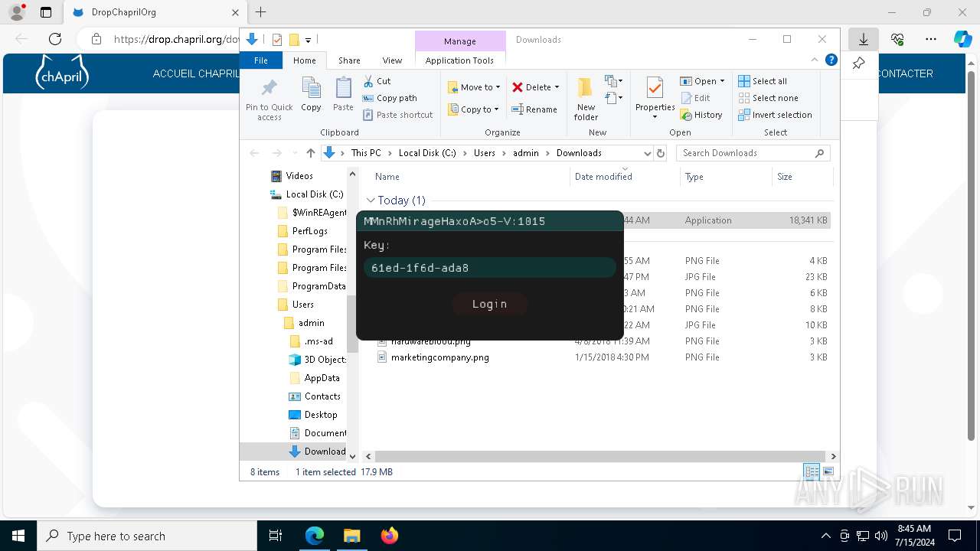
Task: Click the taskbar search box
Action: (x=147, y=536)
